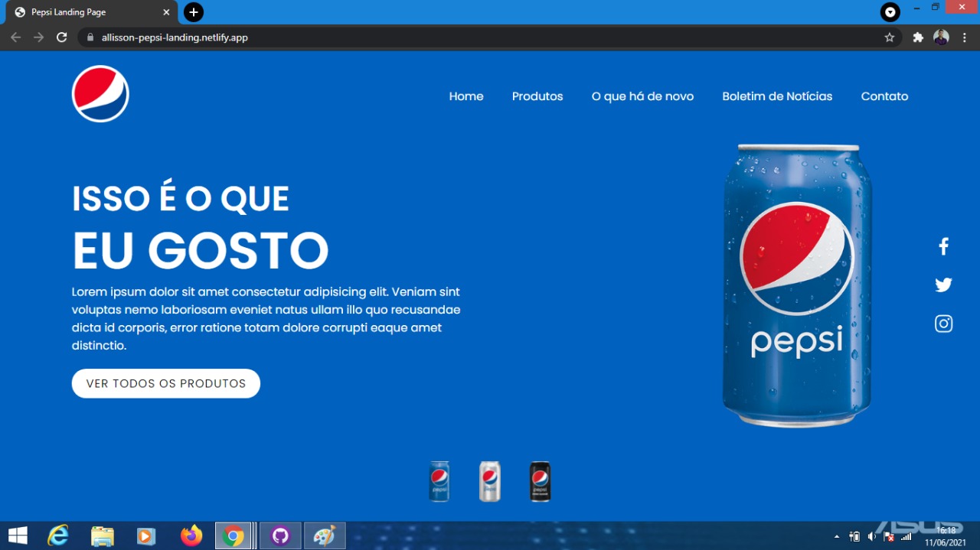The image size is (980, 550).
Task: Open the taskbar clock and date
Action: pyautogui.click(x=946, y=536)
